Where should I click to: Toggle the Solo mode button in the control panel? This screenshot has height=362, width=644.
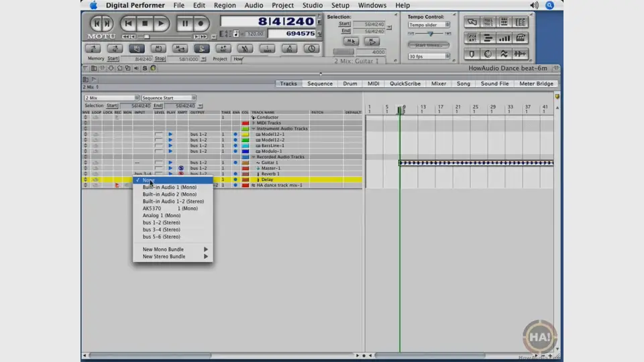(x=201, y=48)
